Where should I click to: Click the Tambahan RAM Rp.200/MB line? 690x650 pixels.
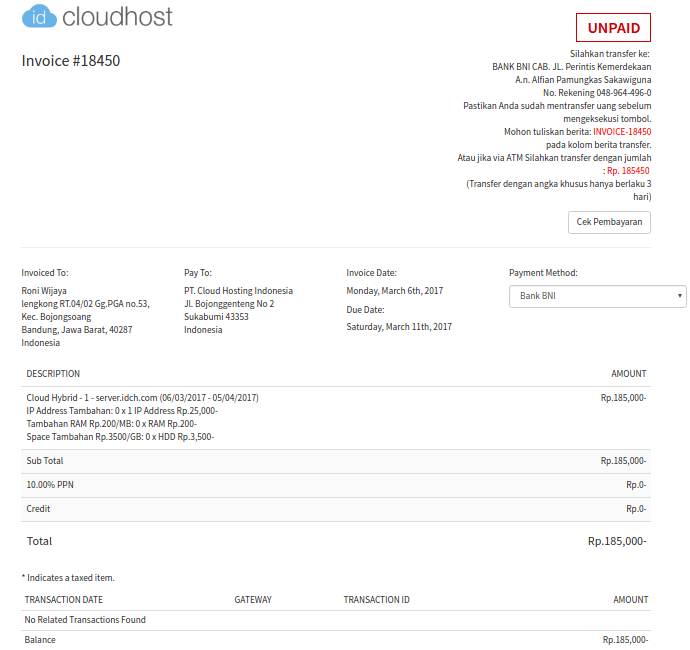pyautogui.click(x=111, y=424)
